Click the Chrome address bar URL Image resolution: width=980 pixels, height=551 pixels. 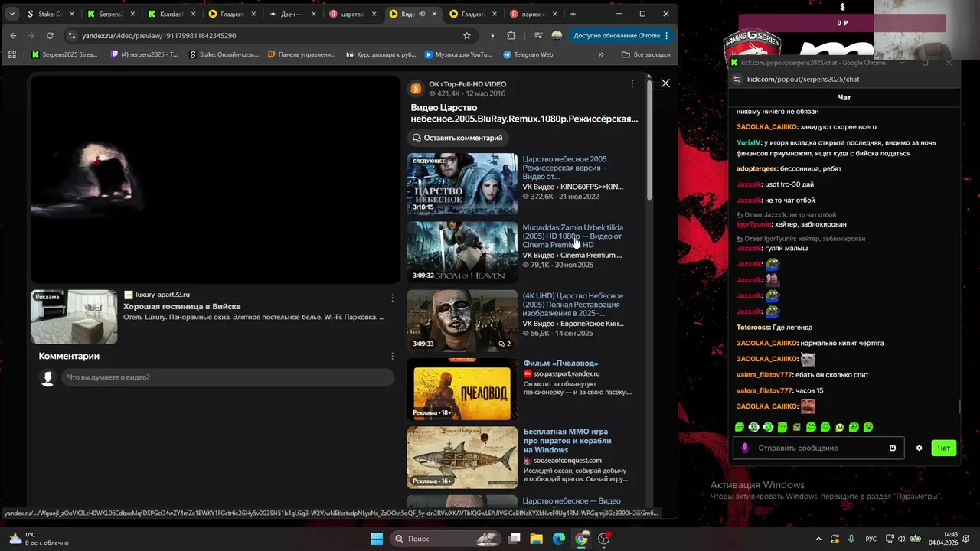pos(158,35)
